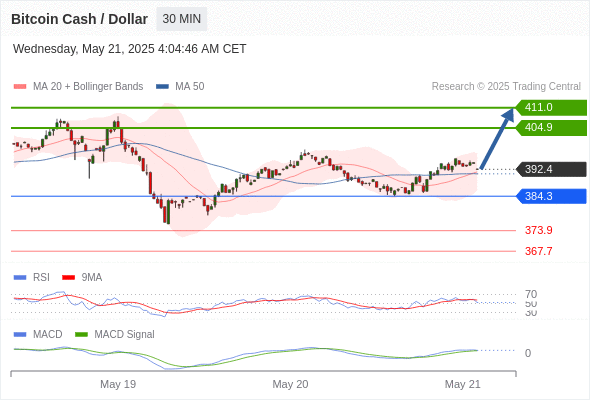This screenshot has width=590, height=400.
Task: Click the 30 MIN timeframe badge
Action: coord(181,19)
